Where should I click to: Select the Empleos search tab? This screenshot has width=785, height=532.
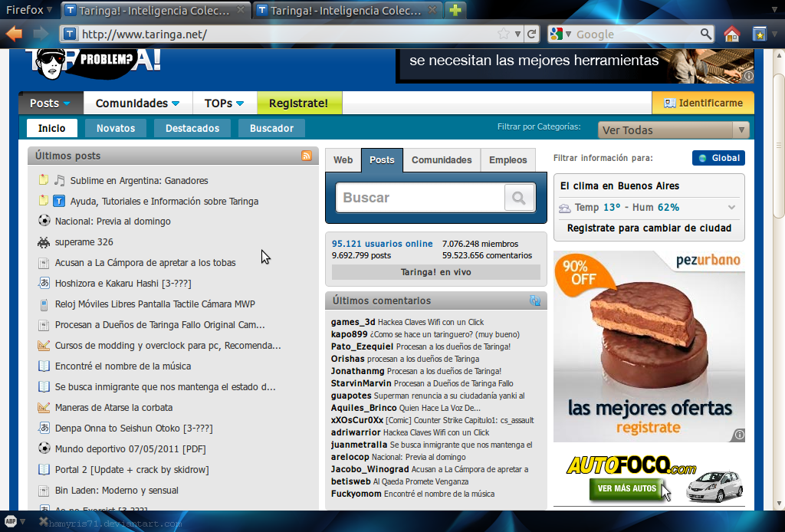click(507, 160)
